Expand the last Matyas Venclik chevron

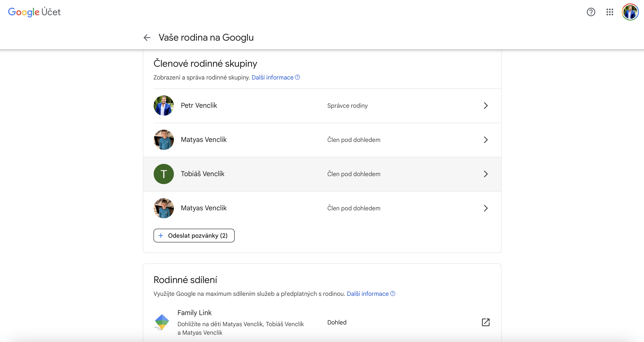pos(486,208)
